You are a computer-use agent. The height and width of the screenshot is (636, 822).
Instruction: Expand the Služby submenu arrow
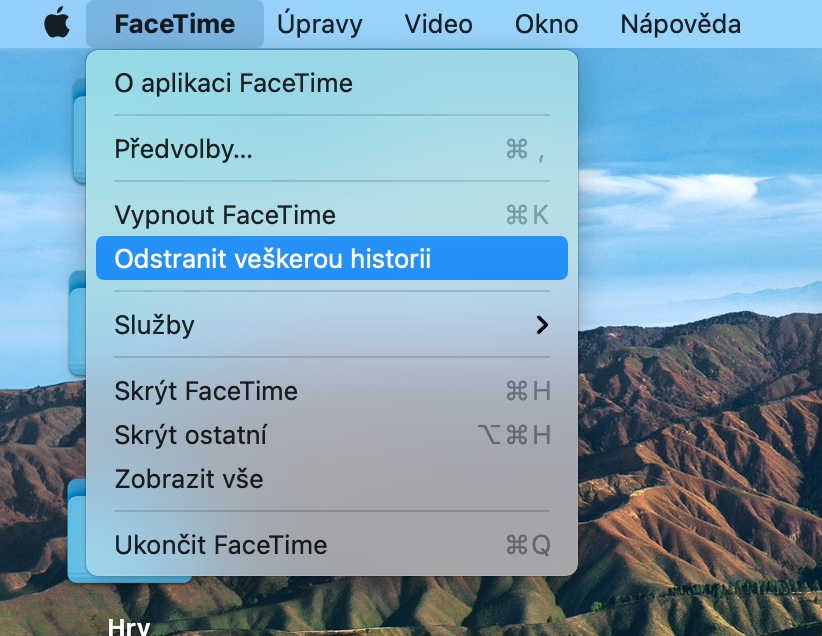(542, 325)
